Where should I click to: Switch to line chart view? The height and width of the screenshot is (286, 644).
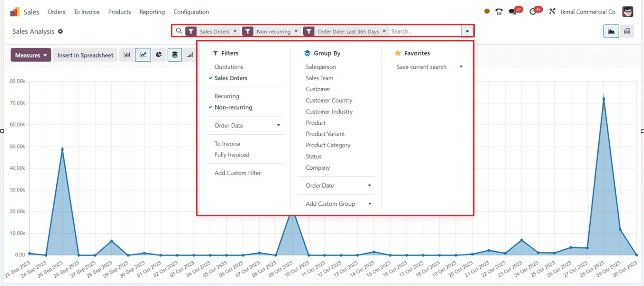point(143,55)
